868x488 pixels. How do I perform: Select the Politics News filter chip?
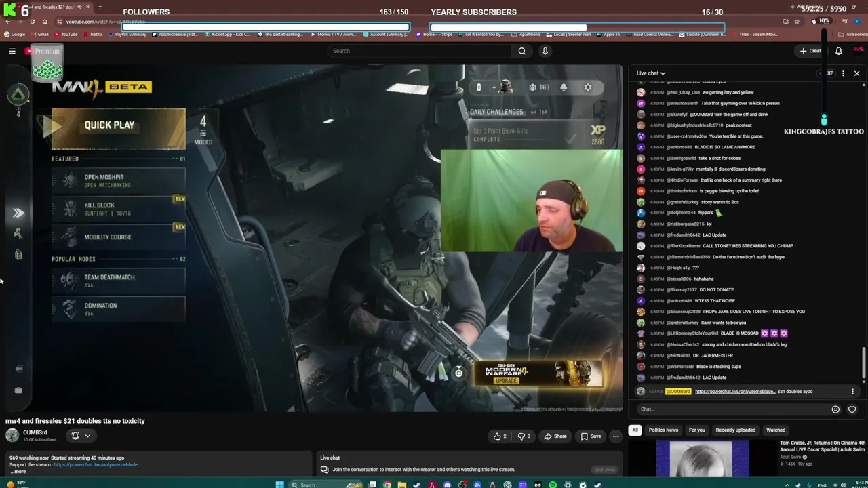click(663, 430)
